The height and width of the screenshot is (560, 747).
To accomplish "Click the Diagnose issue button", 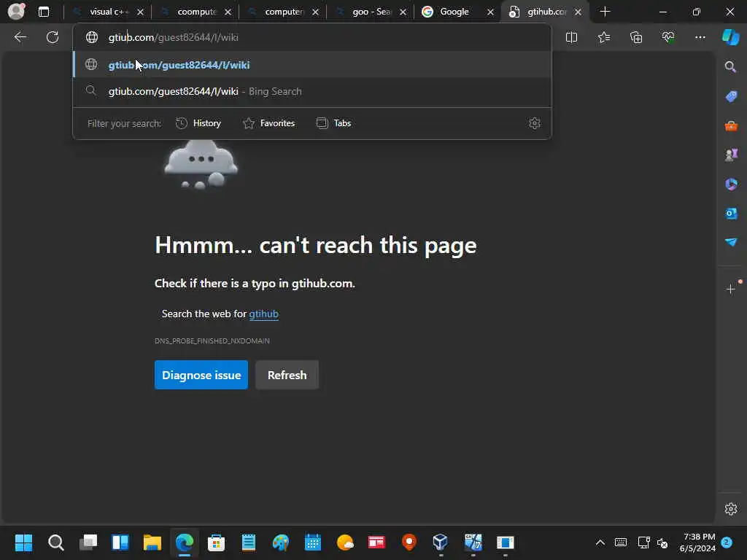I will [x=201, y=375].
